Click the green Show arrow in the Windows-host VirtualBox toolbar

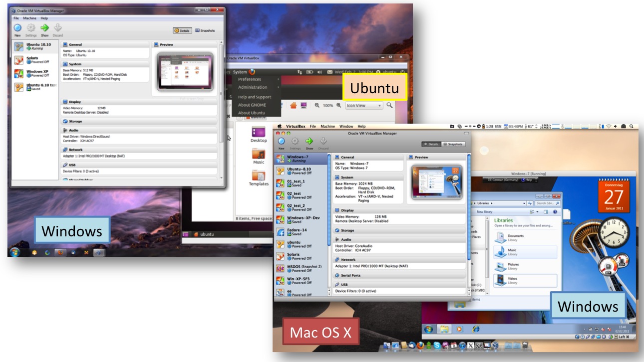point(44,28)
